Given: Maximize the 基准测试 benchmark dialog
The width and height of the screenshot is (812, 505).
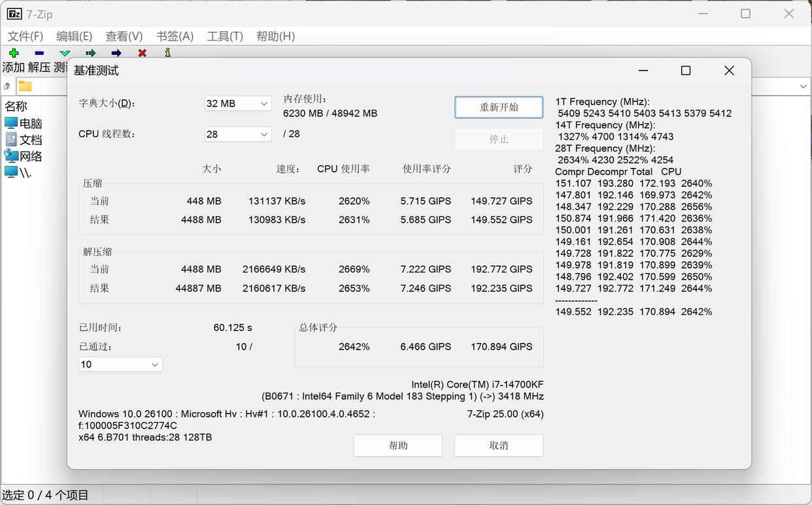Looking at the screenshot, I should (x=686, y=71).
